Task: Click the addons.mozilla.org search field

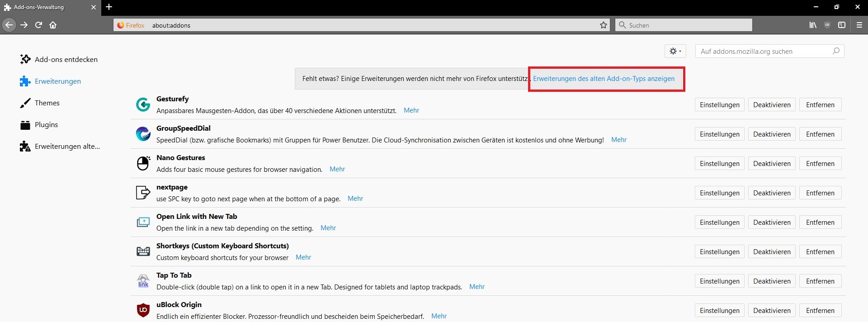Action: tap(765, 52)
